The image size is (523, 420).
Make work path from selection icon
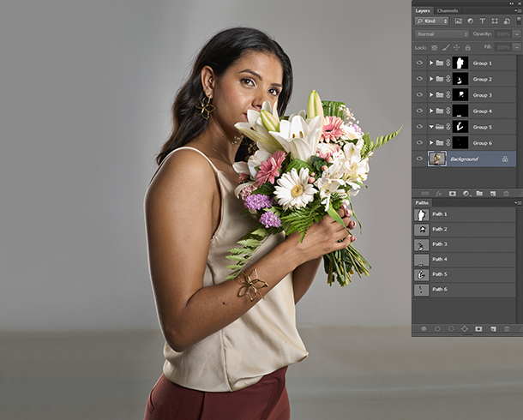point(465,328)
